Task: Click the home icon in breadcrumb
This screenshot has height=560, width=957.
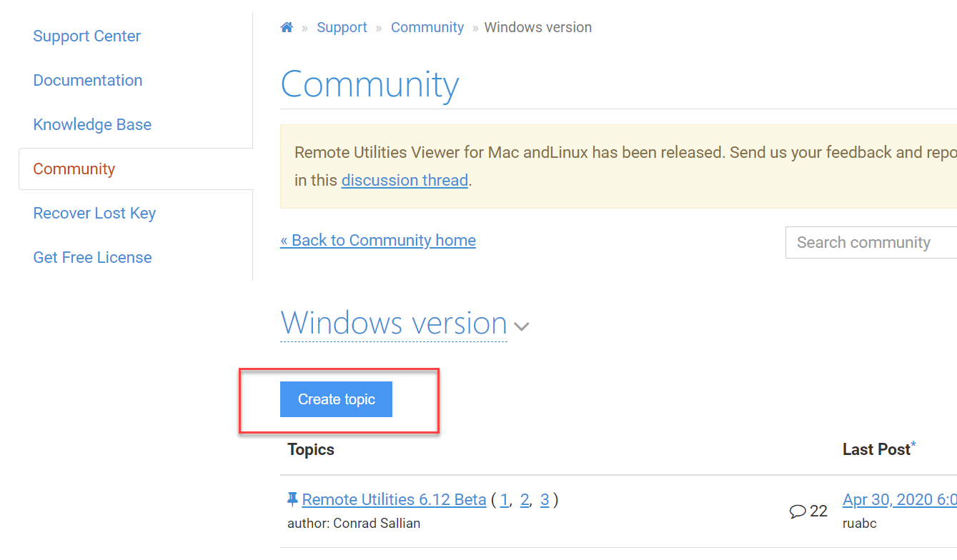Action: (287, 27)
